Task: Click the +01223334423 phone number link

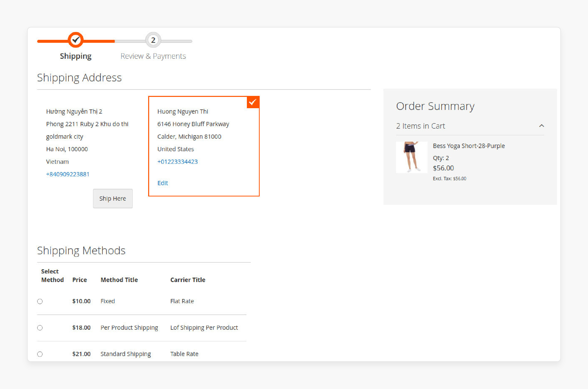Action: coord(177,161)
